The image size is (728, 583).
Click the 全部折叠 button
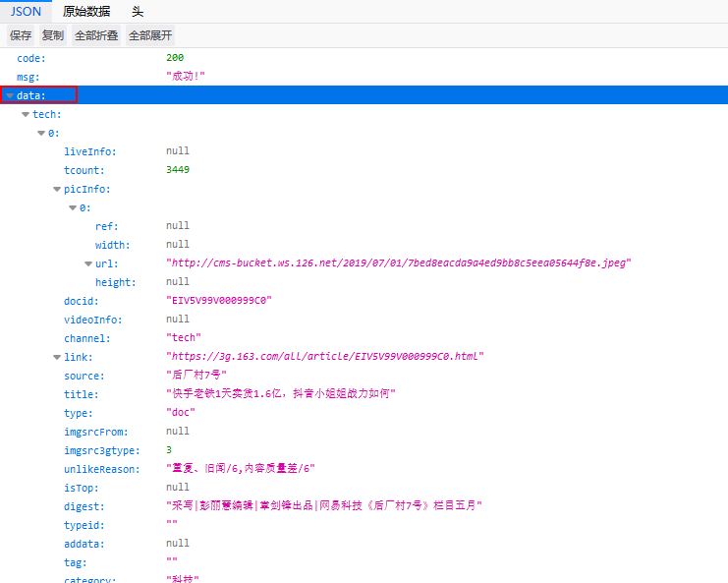coord(96,35)
